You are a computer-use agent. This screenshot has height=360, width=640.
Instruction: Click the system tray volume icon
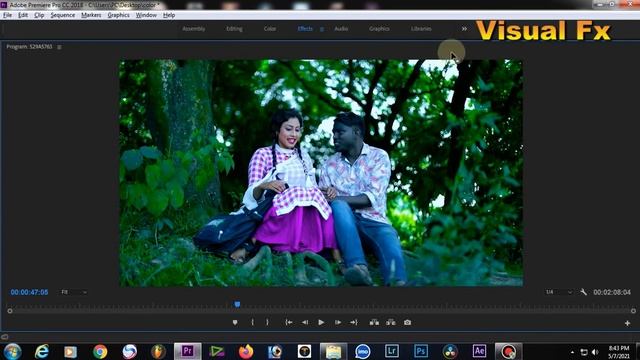point(595,352)
